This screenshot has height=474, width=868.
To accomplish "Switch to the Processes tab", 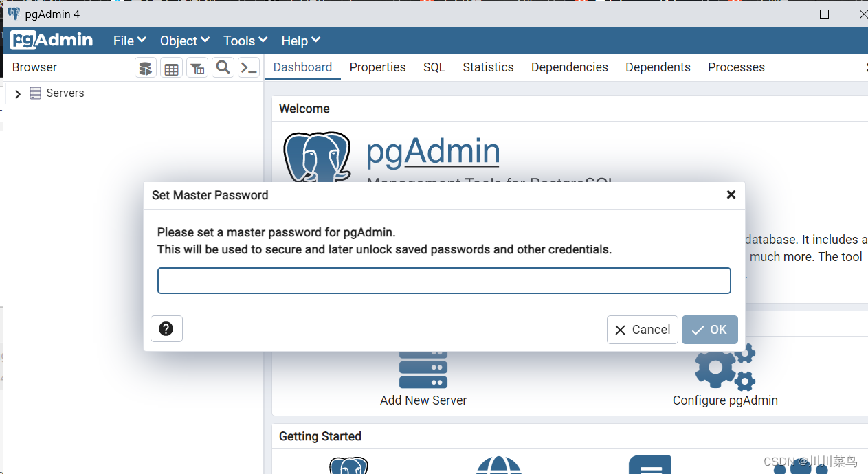I will coord(736,67).
